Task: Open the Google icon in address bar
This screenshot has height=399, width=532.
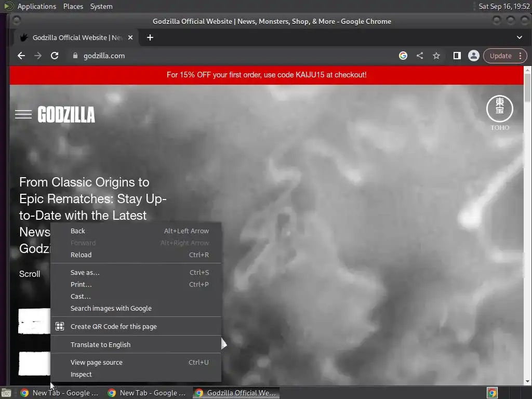Action: click(403, 56)
